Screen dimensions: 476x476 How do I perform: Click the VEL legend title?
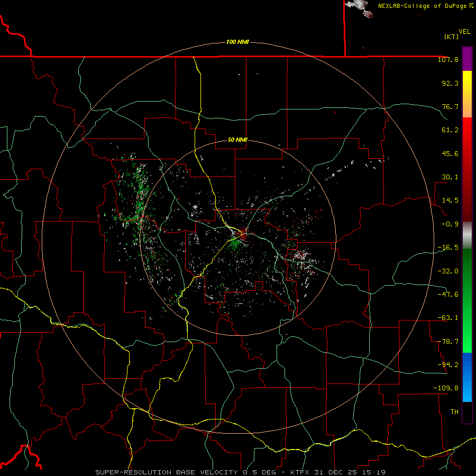coord(464,32)
